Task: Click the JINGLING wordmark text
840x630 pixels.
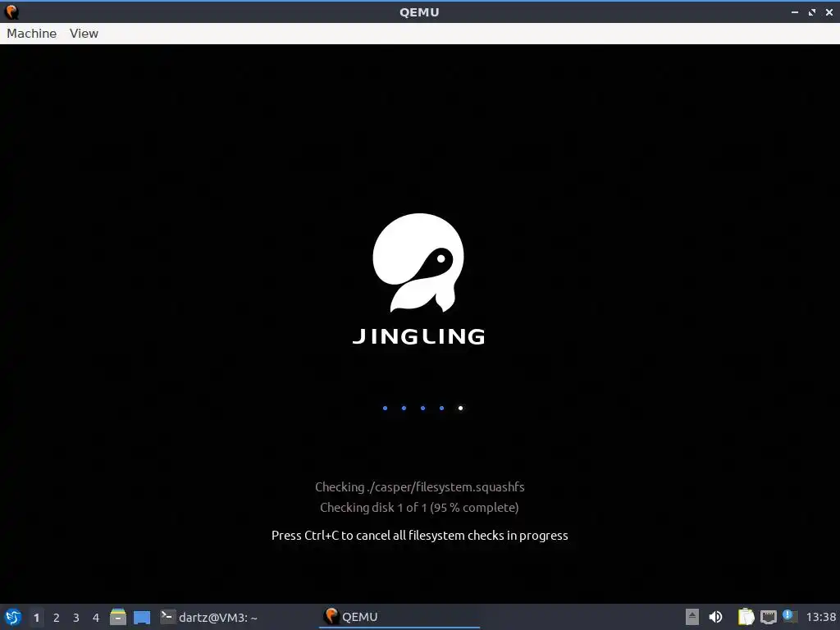Action: coord(419,336)
